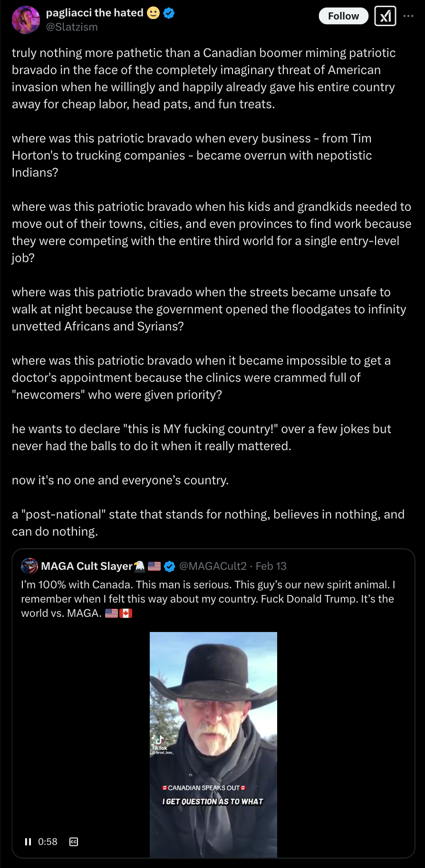Open the three-dot more options menu
The image size is (425, 868).
(x=408, y=16)
